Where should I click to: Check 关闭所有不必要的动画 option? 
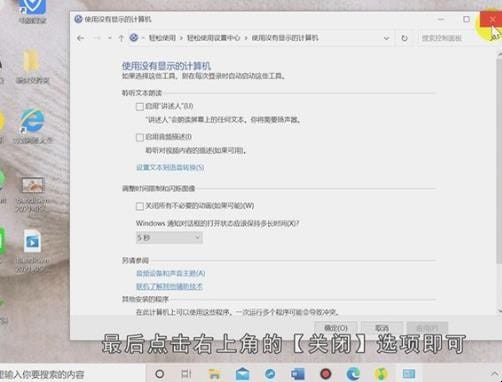(140, 206)
